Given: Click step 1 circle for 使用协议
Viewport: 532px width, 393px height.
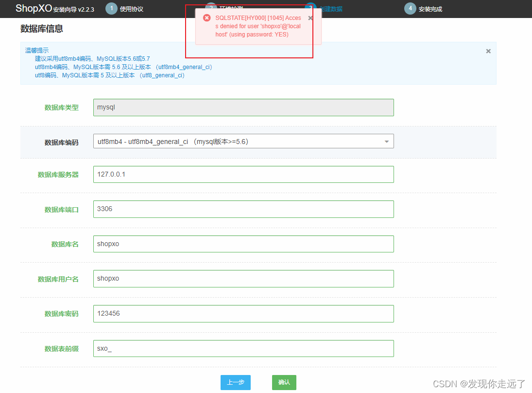Looking at the screenshot, I should tap(111, 8).
